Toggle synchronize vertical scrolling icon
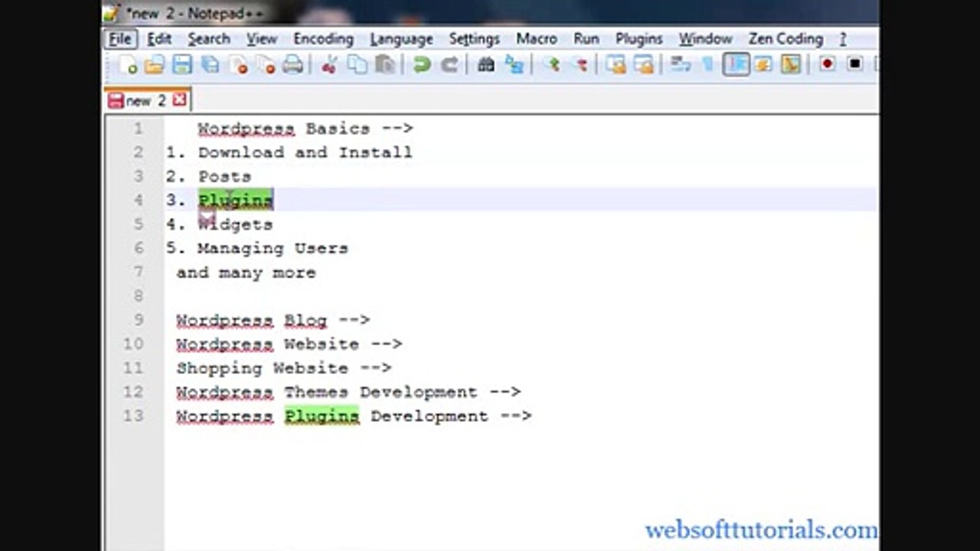The height and width of the screenshot is (551, 980). 616,65
